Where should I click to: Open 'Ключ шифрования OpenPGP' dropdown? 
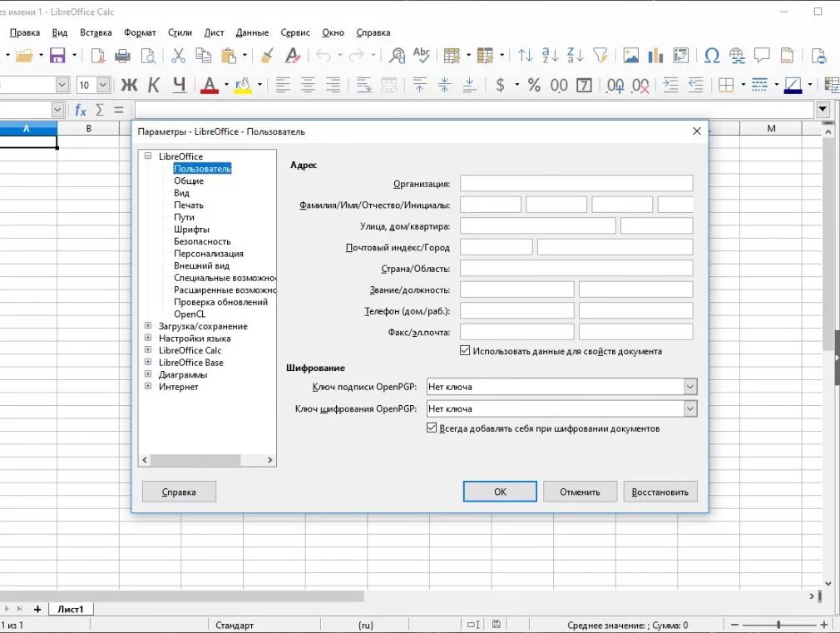pos(690,408)
